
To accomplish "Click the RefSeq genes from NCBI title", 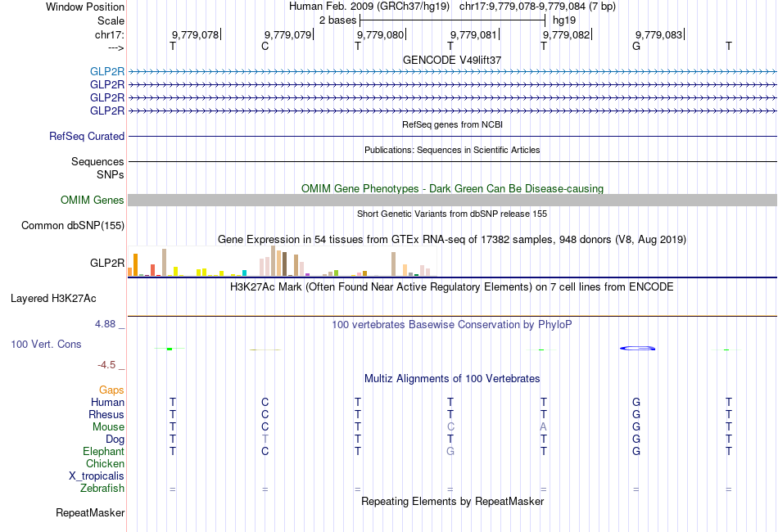I will pos(452,125).
